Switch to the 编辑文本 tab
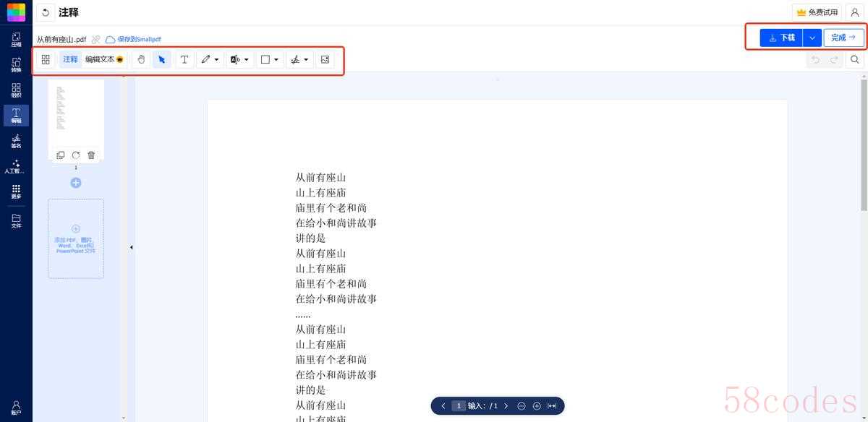The height and width of the screenshot is (422, 868). point(103,59)
